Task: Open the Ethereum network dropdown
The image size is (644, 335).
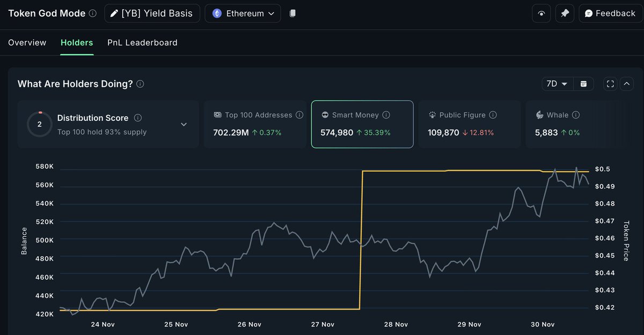Action: point(243,13)
